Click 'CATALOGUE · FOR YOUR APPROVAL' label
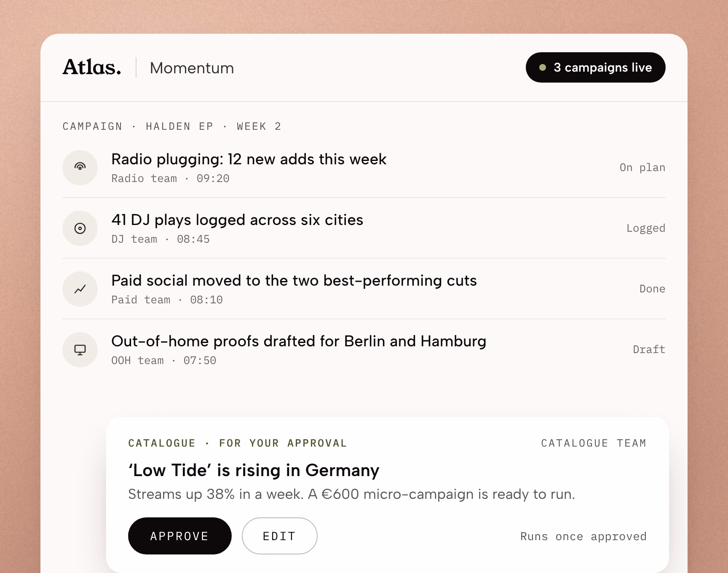 click(x=238, y=443)
